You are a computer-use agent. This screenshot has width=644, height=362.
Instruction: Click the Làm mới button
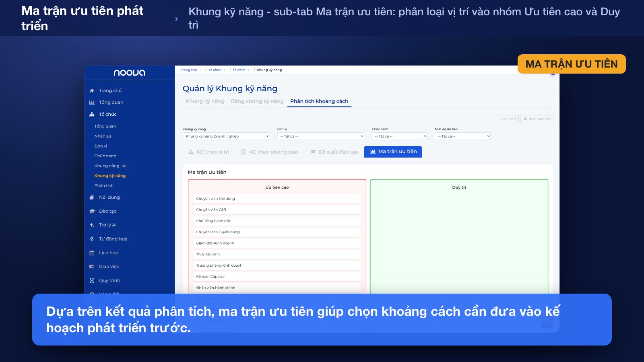508,119
